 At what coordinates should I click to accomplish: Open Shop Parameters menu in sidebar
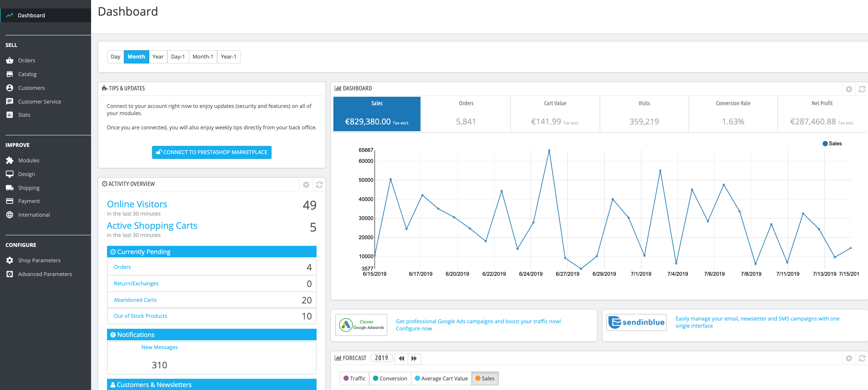(39, 260)
